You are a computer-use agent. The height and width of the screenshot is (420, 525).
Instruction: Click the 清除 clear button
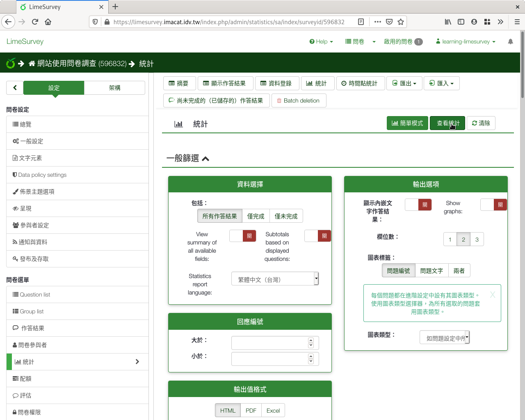(481, 123)
